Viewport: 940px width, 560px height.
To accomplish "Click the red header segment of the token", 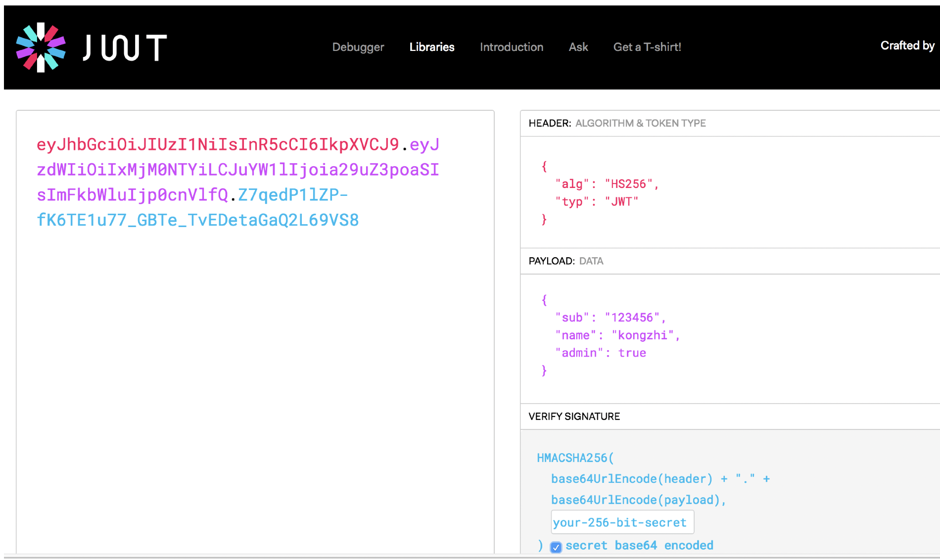I will tap(218, 144).
